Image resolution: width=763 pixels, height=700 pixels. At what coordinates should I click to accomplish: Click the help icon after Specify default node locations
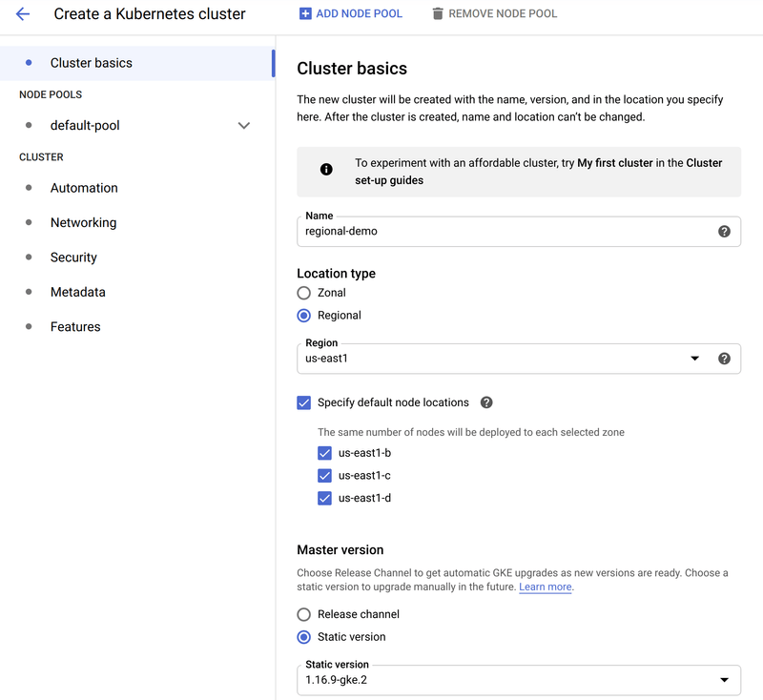(x=486, y=402)
